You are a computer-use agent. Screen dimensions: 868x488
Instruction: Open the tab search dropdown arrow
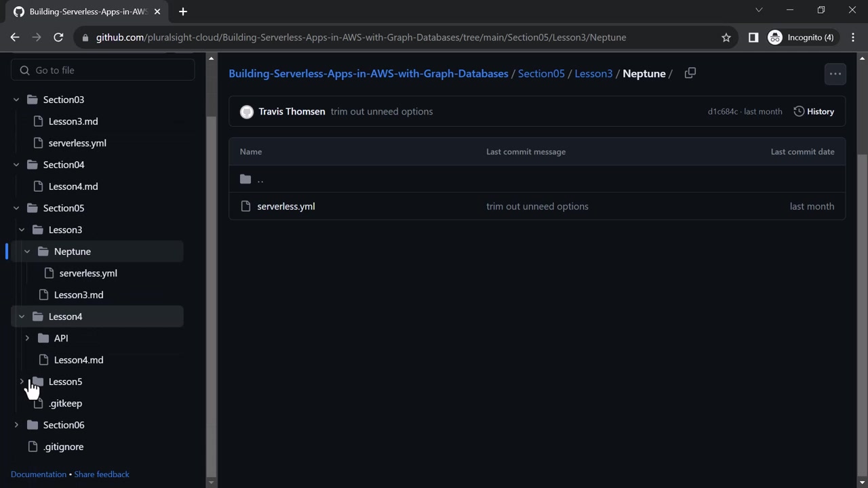click(759, 10)
